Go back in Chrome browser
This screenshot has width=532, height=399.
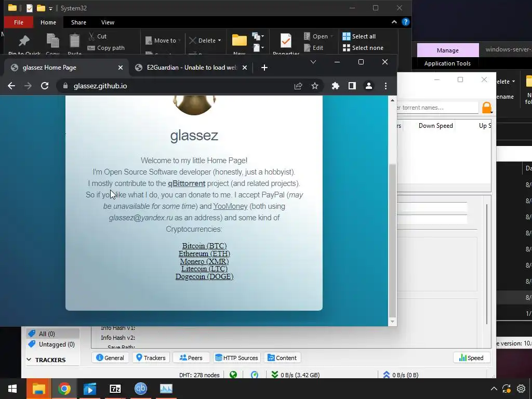point(11,86)
